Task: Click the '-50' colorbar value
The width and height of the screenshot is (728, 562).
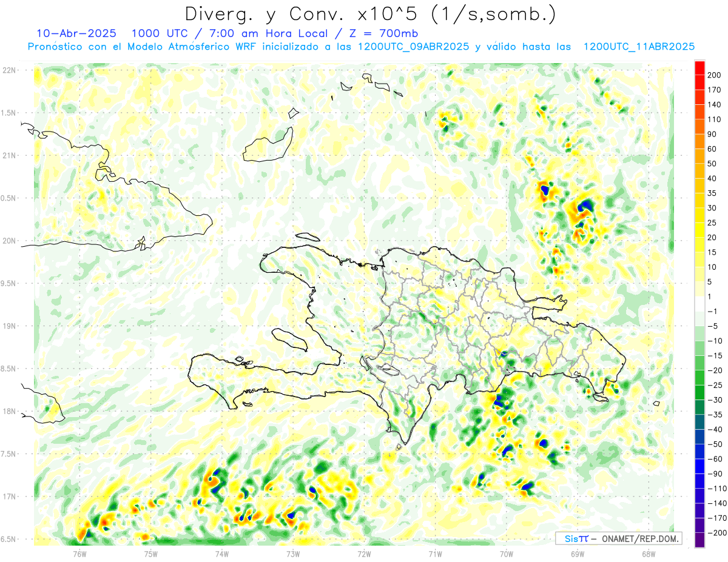Action: coord(715,444)
